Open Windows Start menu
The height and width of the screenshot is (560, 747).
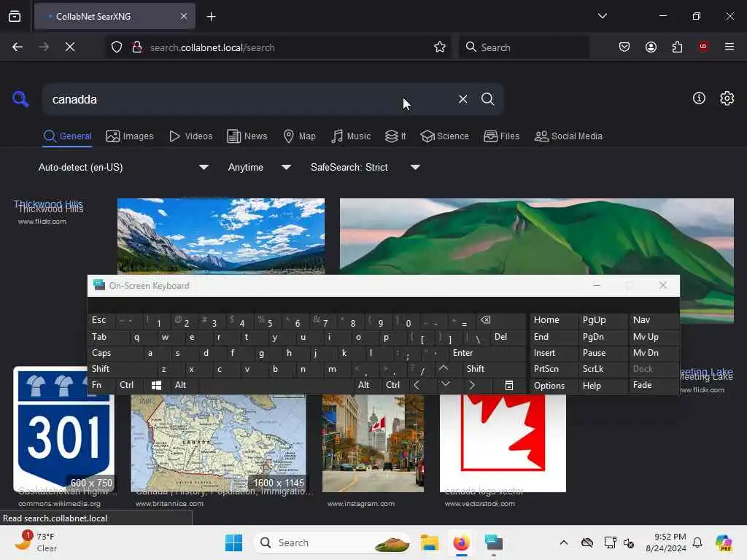[233, 542]
